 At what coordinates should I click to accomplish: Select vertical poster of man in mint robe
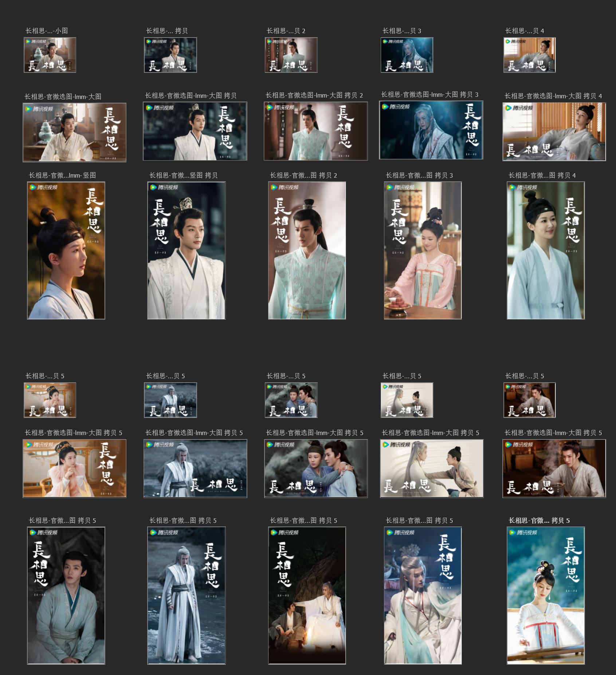307,250
